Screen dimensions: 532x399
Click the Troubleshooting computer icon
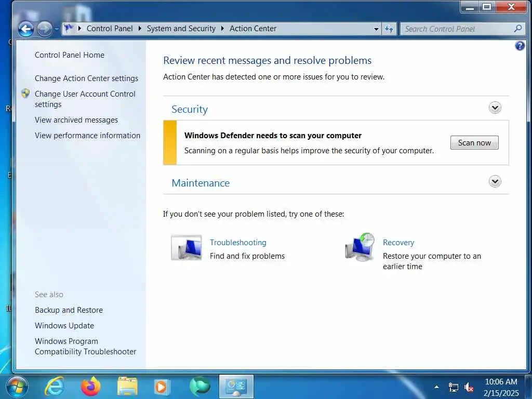point(187,248)
